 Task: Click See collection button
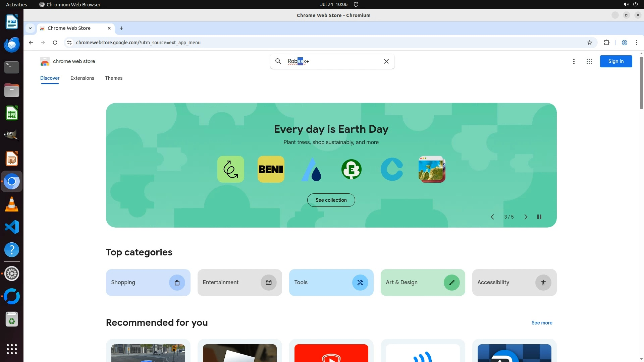tap(331, 200)
